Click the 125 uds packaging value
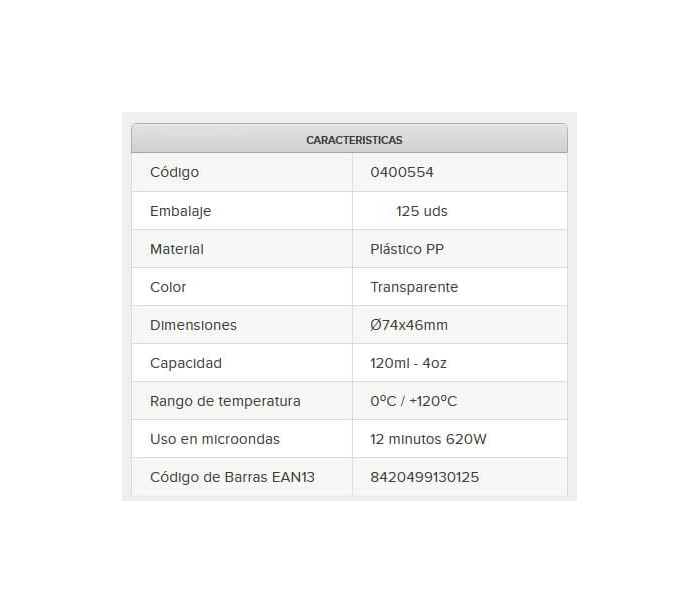700x614 pixels. pos(422,211)
